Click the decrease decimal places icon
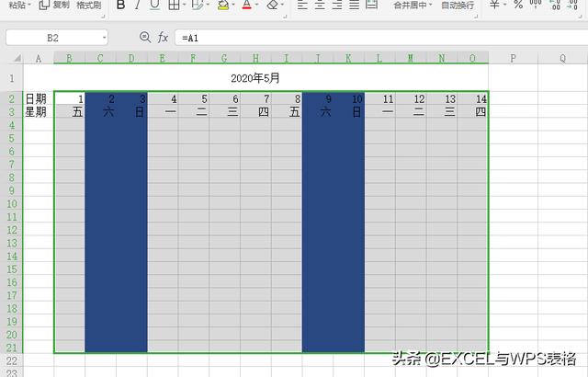This screenshot has height=377, width=588. click(572, 5)
